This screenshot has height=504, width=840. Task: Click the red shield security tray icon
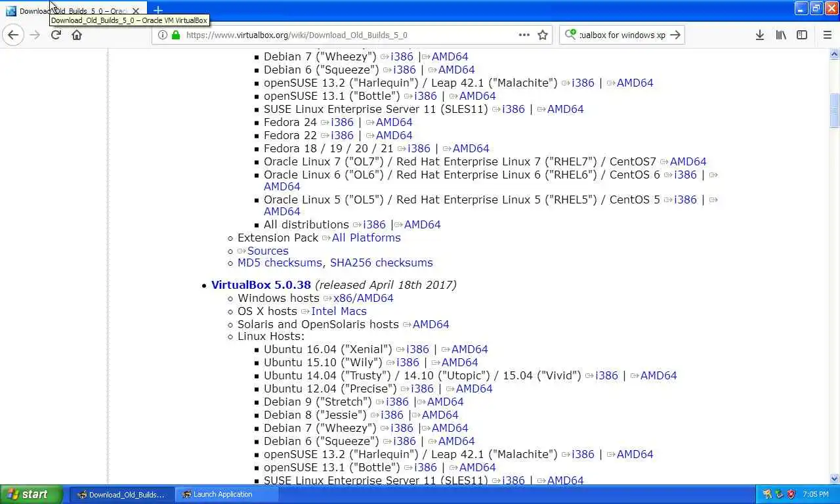[x=791, y=494]
